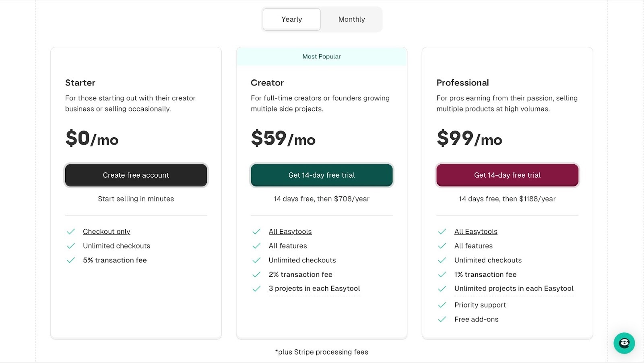Click the checkmark next to '2% transaction fee'
This screenshot has width=644, height=363.
tap(256, 274)
